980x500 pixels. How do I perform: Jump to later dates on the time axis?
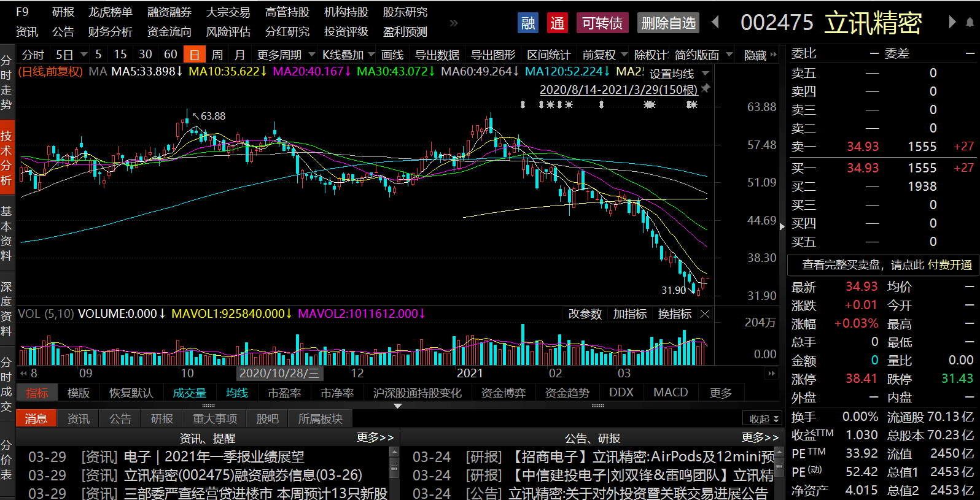tap(772, 373)
